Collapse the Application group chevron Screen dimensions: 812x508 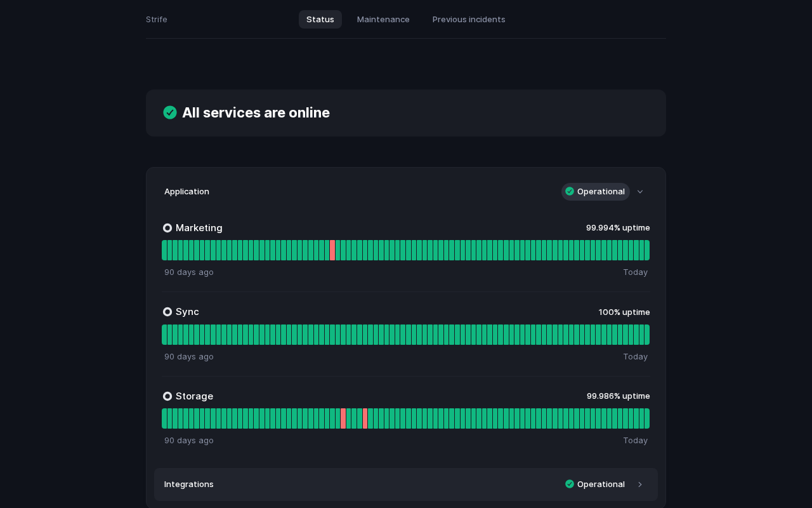point(640,192)
